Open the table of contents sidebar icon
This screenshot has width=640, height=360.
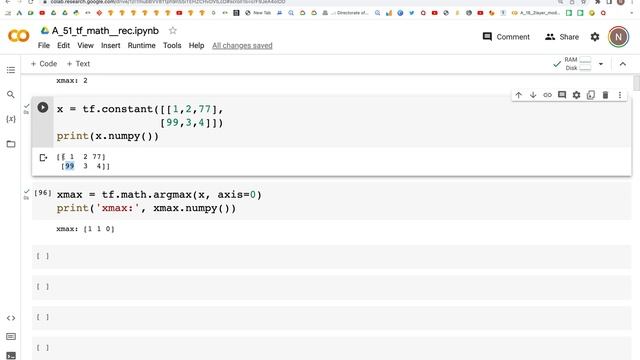click(x=11, y=70)
